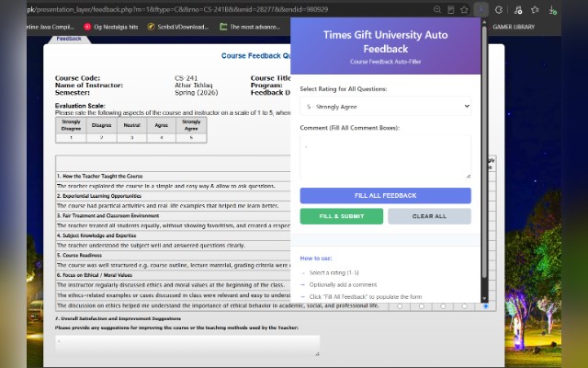The width and height of the screenshot is (588, 368).
Task: Click the 'Disagree' scale header cell
Action: pos(101,125)
